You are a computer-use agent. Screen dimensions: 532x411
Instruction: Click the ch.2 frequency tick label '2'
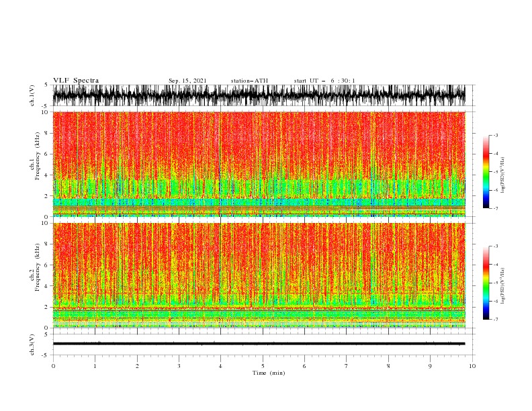pyautogui.click(x=46, y=307)
